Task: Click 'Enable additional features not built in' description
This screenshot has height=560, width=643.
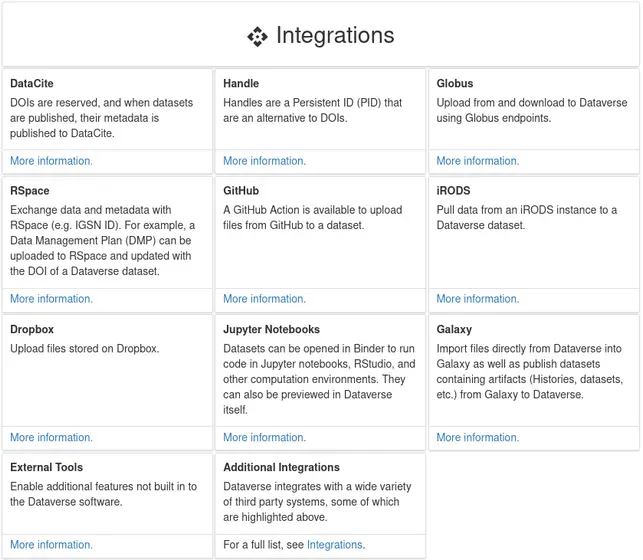Action: click(103, 494)
